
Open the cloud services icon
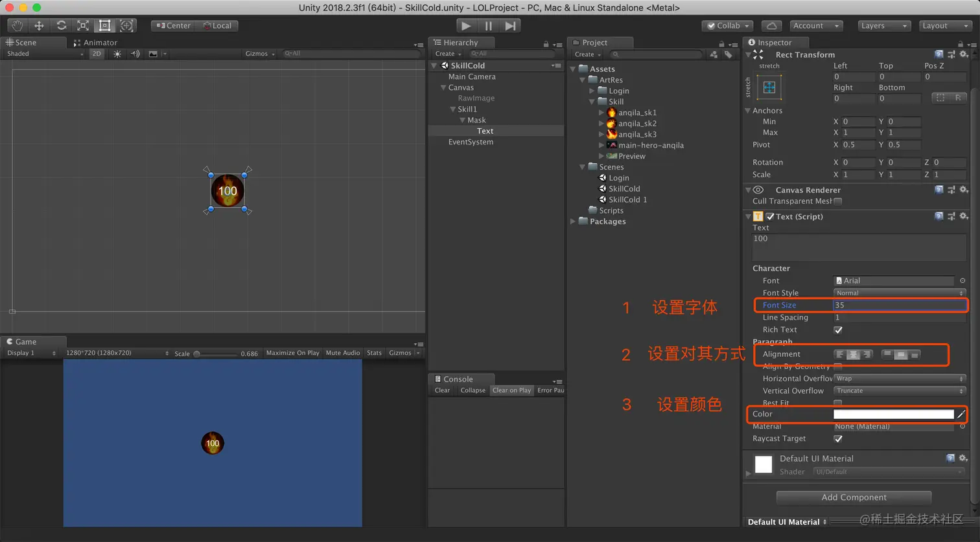(771, 26)
